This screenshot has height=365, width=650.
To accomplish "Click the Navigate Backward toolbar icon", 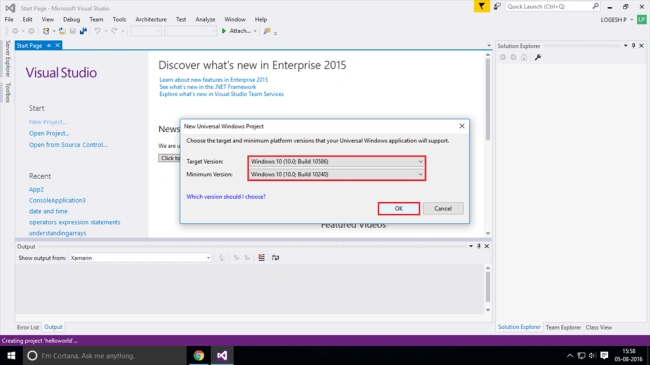I will coord(15,31).
